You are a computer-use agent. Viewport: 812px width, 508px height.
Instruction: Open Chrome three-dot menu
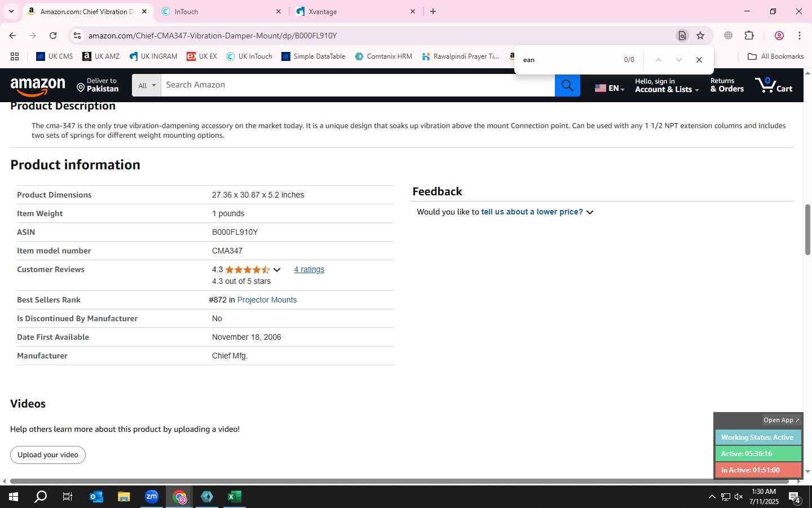800,36
